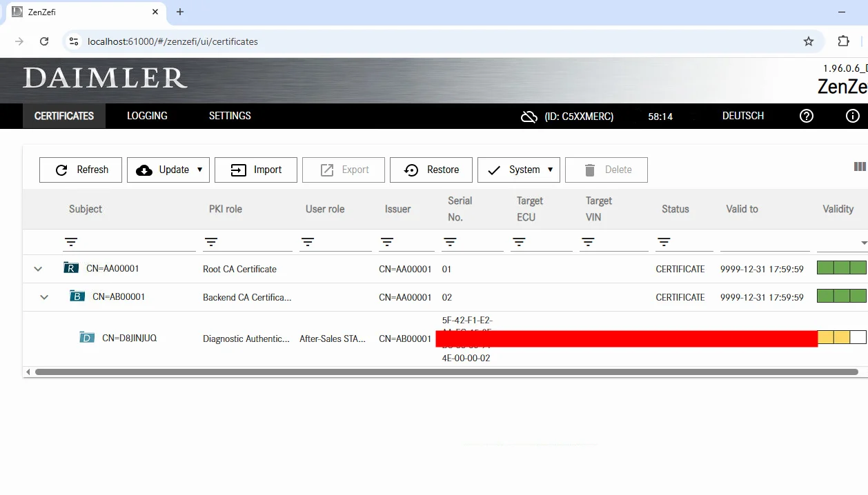Open the CERTIFICATES tab
The image size is (868, 495).
pyautogui.click(x=64, y=116)
